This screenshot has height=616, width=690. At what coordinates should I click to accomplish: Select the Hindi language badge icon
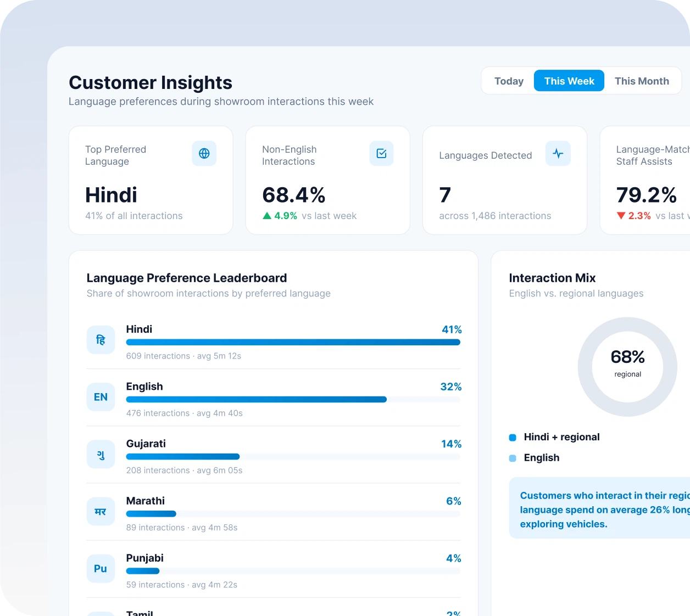point(101,340)
